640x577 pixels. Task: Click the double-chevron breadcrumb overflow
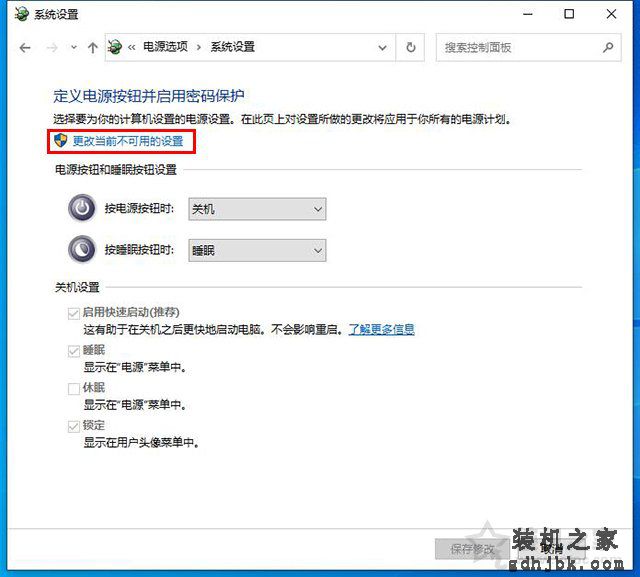coord(131,47)
